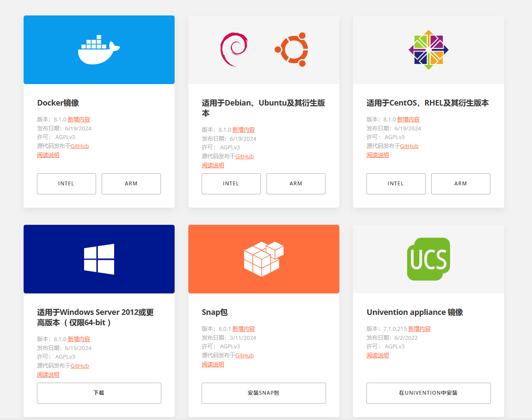Open GitHub link in CentOS card
The width and height of the screenshot is (532, 420).
[409, 146]
